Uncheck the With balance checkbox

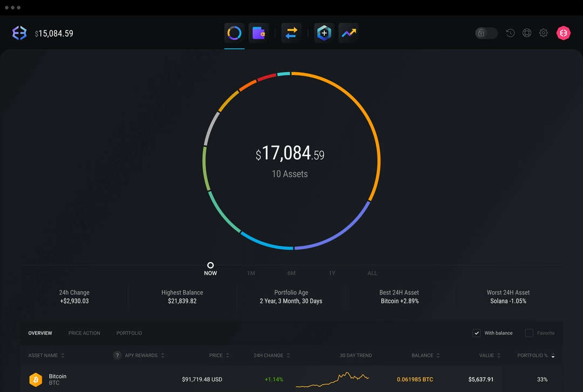pyautogui.click(x=477, y=333)
